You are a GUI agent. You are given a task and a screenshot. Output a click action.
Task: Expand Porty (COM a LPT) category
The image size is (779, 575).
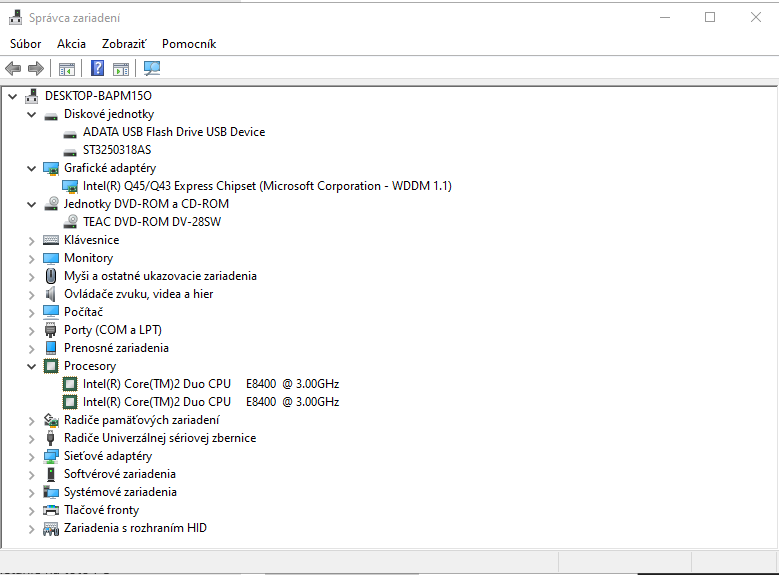pos(32,331)
